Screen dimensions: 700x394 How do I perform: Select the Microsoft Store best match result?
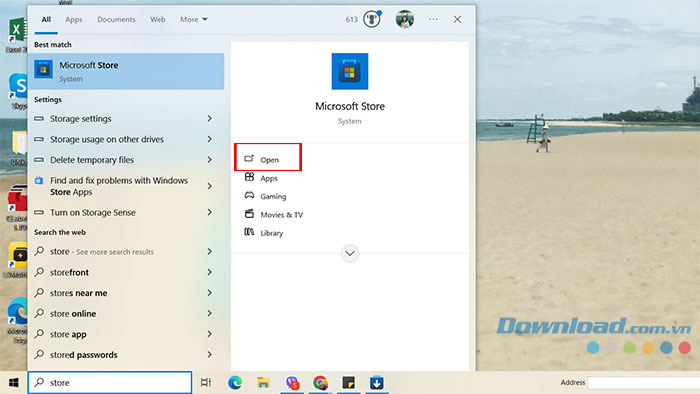[x=126, y=71]
